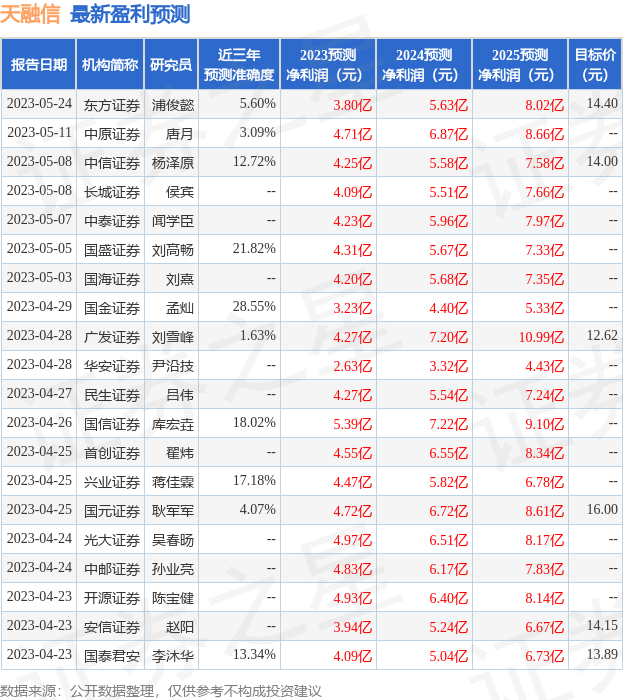The width and height of the screenshot is (623, 700).
Task: Click 2025 profit 7.35亿
Action: coord(544,279)
